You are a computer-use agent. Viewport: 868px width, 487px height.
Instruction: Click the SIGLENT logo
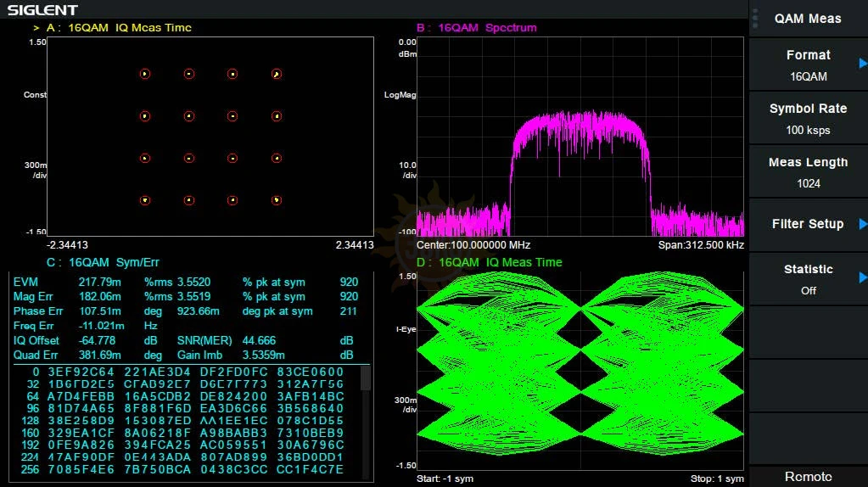pyautogui.click(x=43, y=10)
